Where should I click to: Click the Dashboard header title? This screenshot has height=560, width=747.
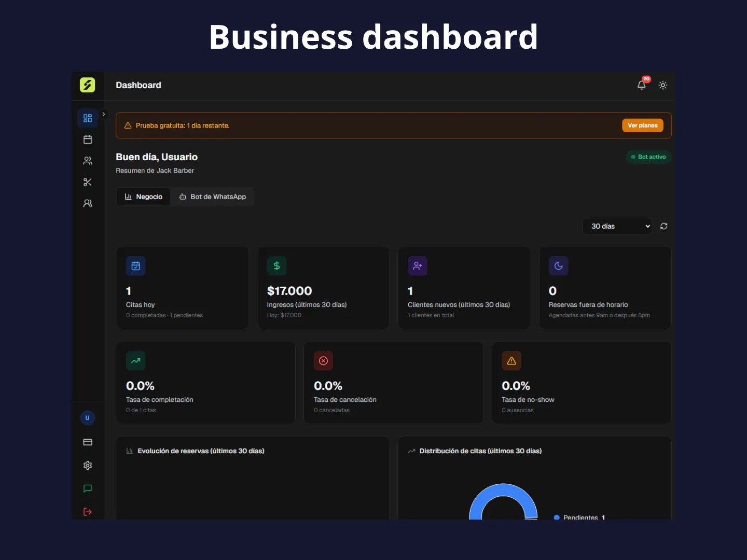[x=139, y=85]
